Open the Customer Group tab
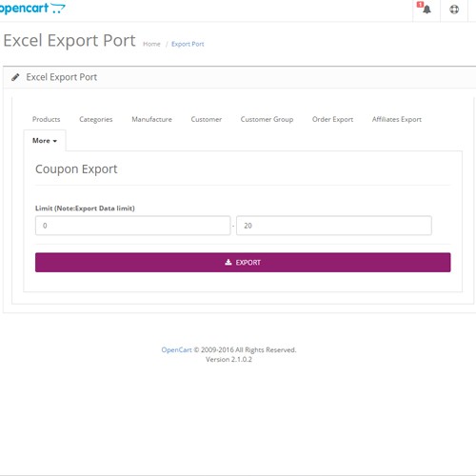The width and height of the screenshot is (476, 476). point(267,119)
